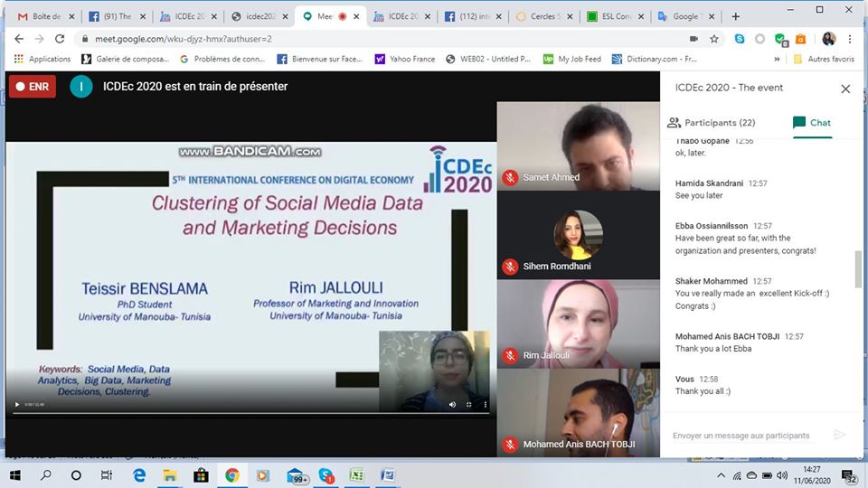This screenshot has height=488, width=868.
Task: Open the Skype extension icon
Action: (740, 39)
